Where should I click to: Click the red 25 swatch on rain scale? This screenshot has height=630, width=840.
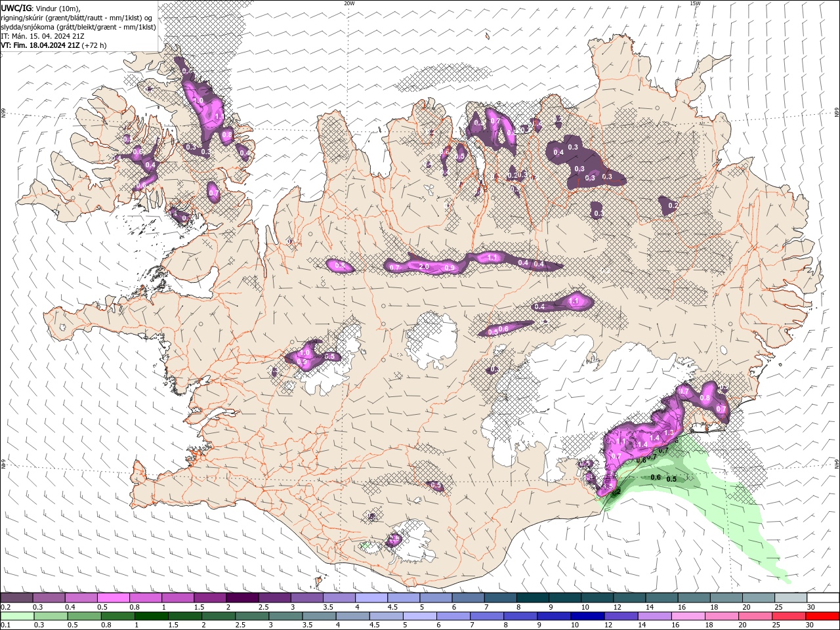[789, 616]
